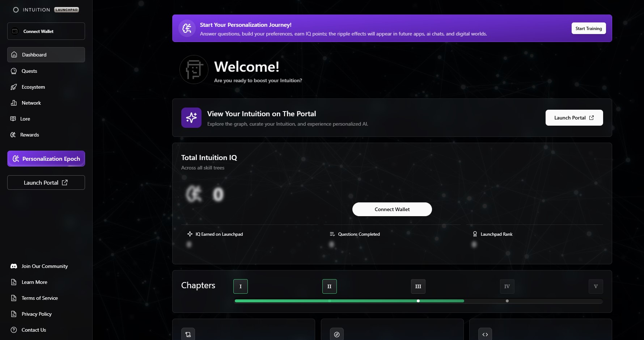Click the sparkle Portal icon
The height and width of the screenshot is (340, 644).
191,118
